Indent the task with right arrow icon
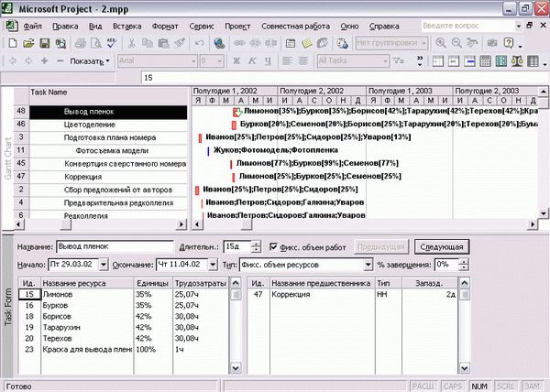The image size is (550, 392). pos(28,61)
